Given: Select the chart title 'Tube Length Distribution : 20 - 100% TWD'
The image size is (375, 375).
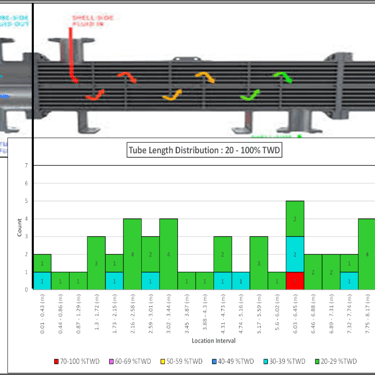Looking at the screenshot, I should [x=204, y=150].
